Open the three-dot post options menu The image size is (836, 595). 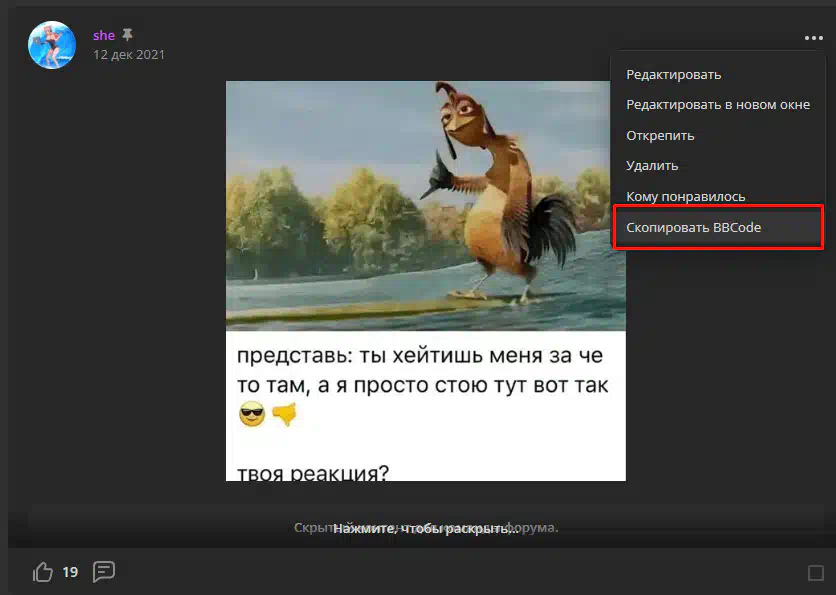pos(814,38)
